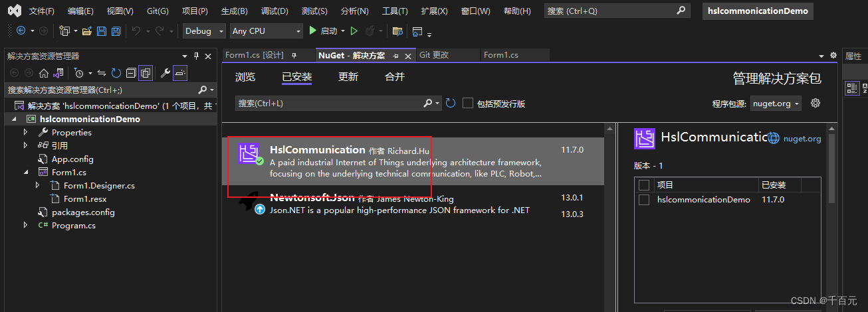
Task: Check the select-all 项目 header checkbox
Action: click(x=643, y=185)
